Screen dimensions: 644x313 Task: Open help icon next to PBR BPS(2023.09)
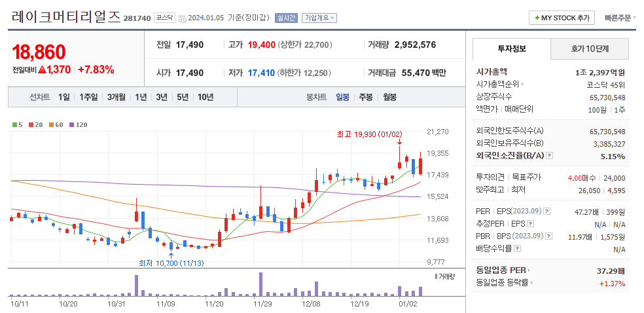click(549, 236)
